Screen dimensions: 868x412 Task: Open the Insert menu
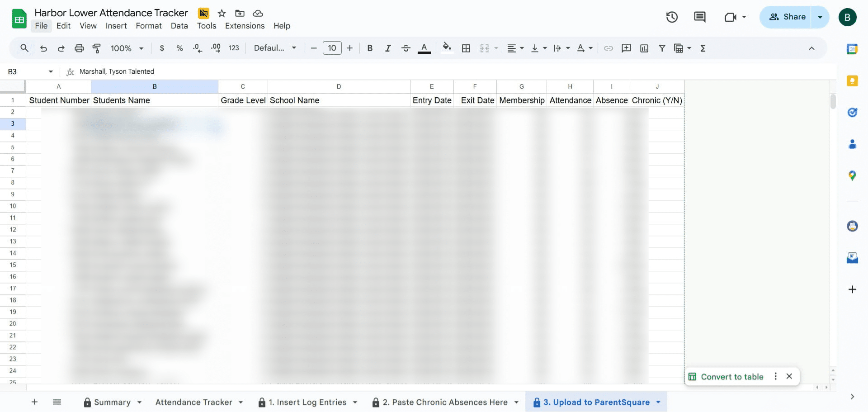click(x=116, y=26)
